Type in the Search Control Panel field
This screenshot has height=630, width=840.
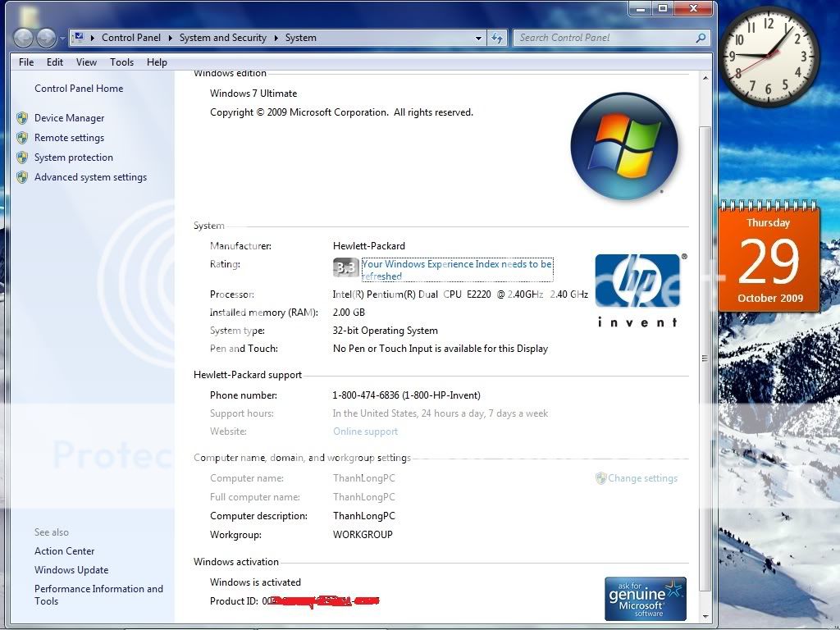pyautogui.click(x=604, y=38)
